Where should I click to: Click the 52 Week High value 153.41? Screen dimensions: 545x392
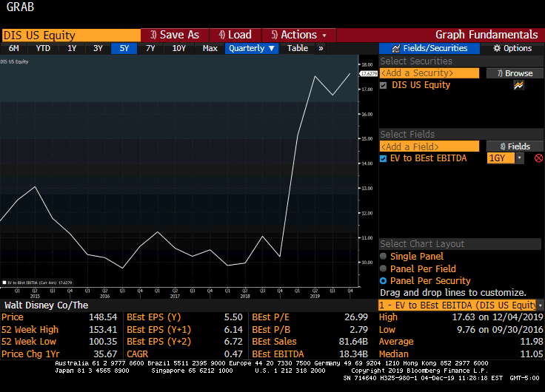pyautogui.click(x=103, y=330)
